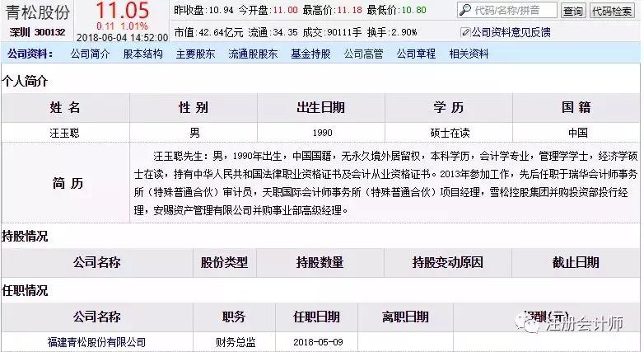
Task: Select the 相关资料 tab
Action: click(469, 54)
